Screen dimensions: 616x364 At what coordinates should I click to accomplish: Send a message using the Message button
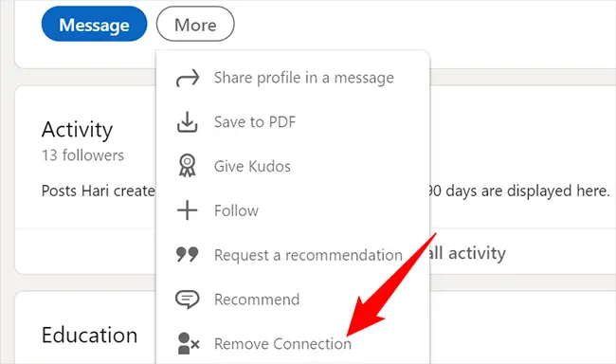(x=94, y=24)
